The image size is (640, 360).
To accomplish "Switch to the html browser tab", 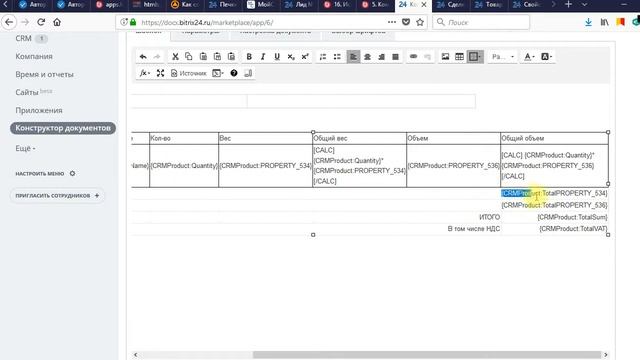I will 146,5.
